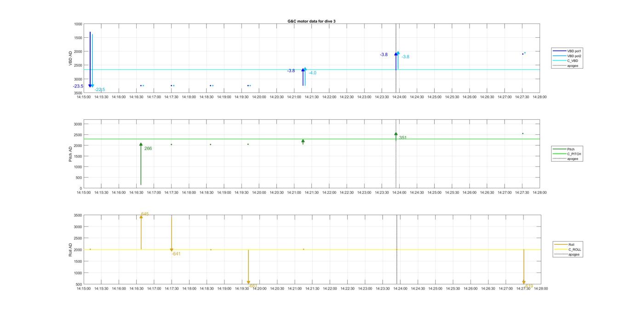Click the gold arrowhead at the -661 roll move
Screen dimensions: 644x319
click(248, 283)
